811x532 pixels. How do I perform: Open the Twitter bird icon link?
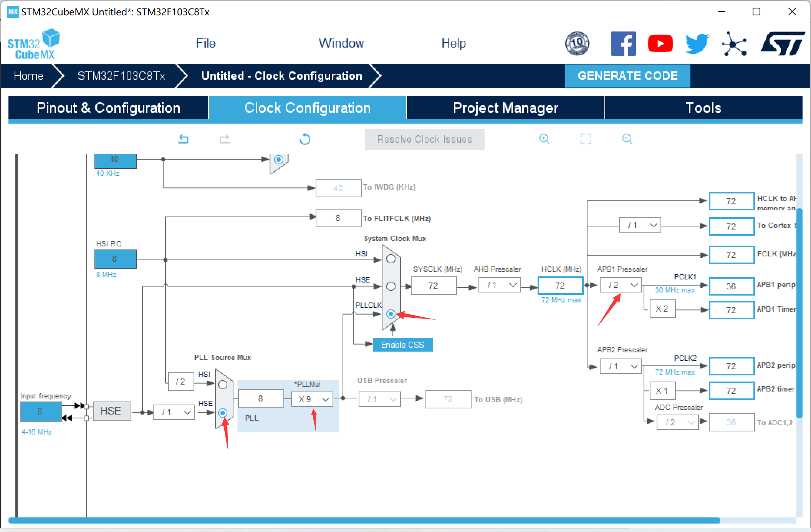tap(697, 43)
